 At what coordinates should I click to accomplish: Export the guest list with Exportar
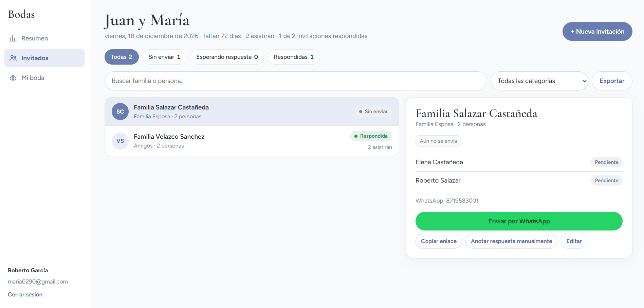(612, 81)
